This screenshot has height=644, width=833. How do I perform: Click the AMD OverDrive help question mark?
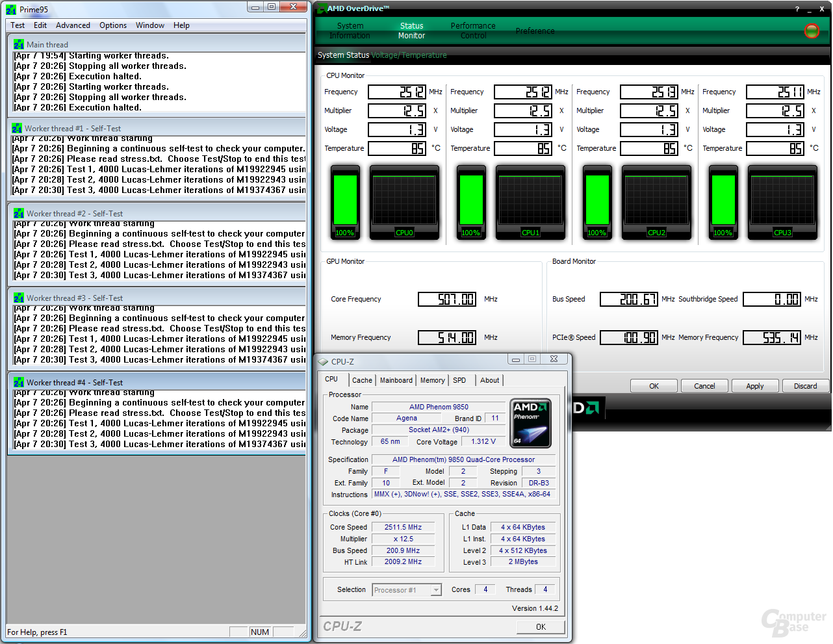(797, 9)
